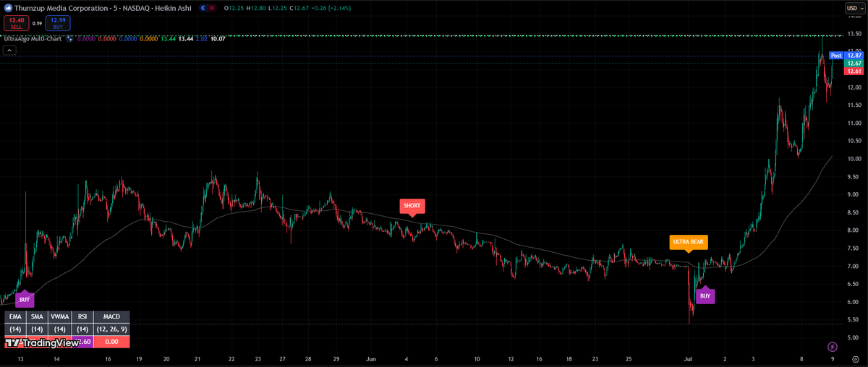
Task: Click the green 12.67 price label
Action: pyautogui.click(x=854, y=64)
